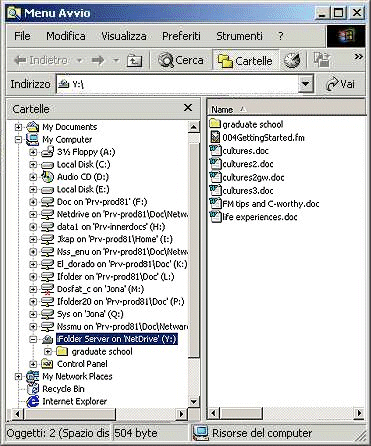
Task: Select the cultures.doc Word document icon
Action: (215, 150)
